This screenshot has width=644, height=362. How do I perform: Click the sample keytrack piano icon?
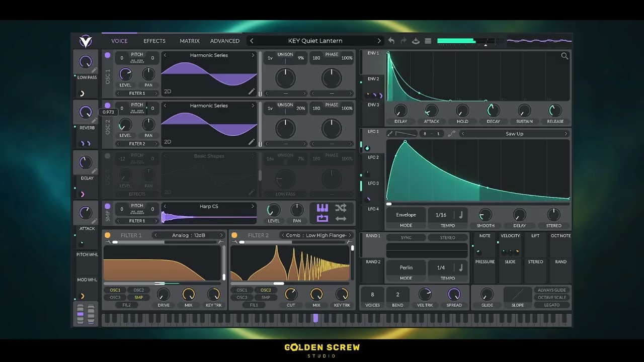[323, 208]
